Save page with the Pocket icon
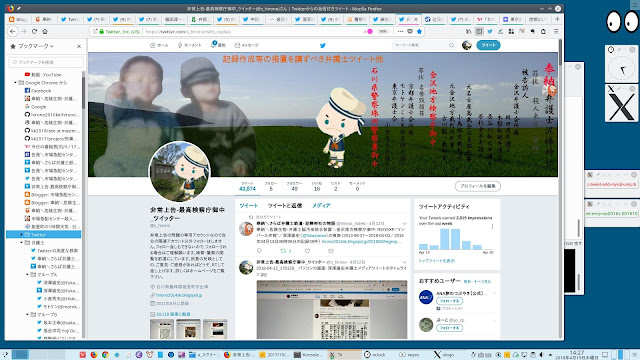Image resolution: width=640 pixels, height=360 pixels. click(x=410, y=31)
